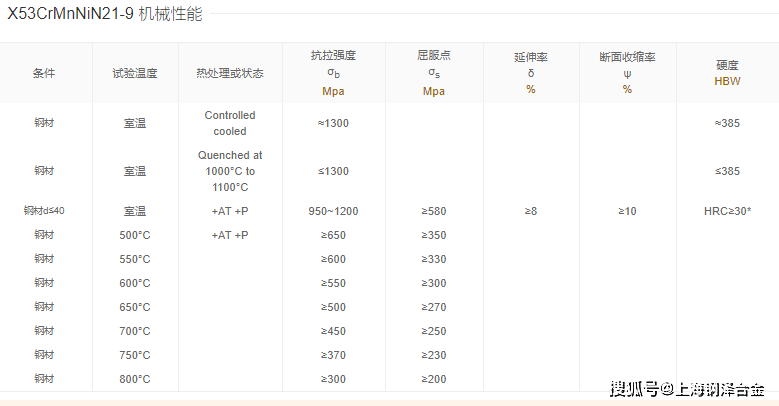This screenshot has width=779, height=406.
Task: Select the 断面收缩率 ψ header
Action: point(627,73)
